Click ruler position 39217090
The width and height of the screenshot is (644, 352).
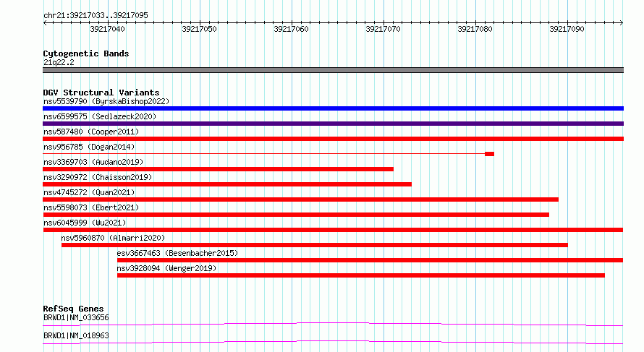pos(567,29)
